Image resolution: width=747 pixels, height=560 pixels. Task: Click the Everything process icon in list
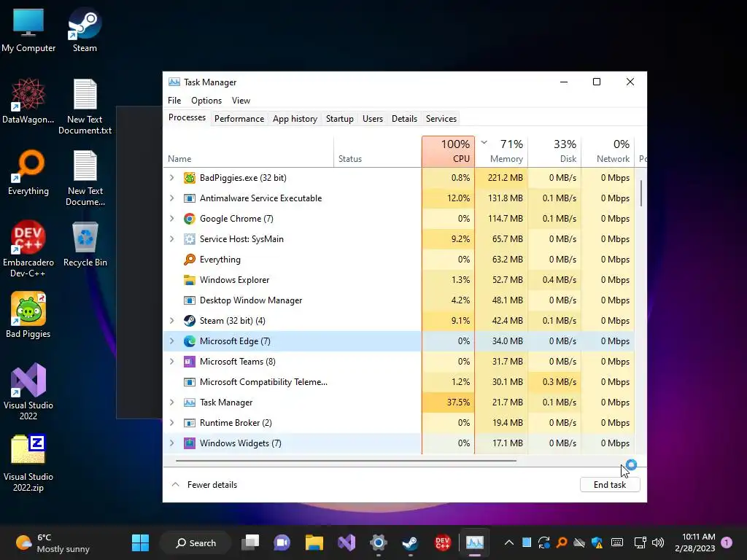(x=190, y=260)
